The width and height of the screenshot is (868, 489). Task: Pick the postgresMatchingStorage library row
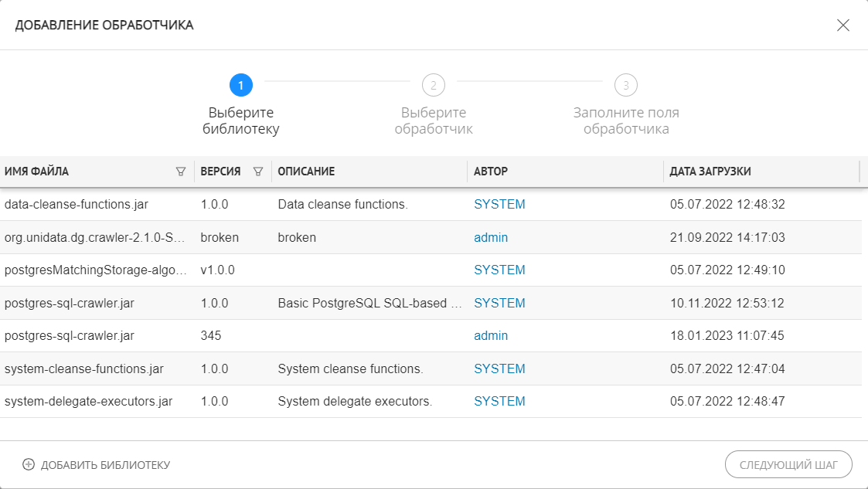95,270
